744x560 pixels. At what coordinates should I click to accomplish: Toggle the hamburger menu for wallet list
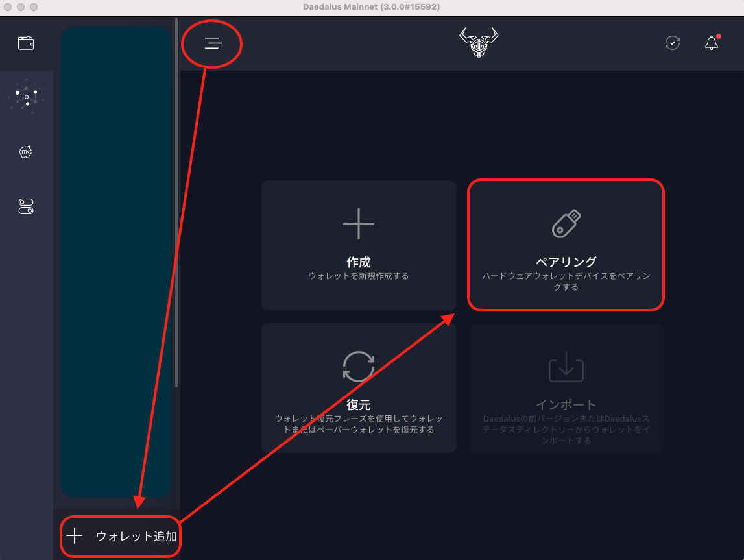[x=213, y=43]
